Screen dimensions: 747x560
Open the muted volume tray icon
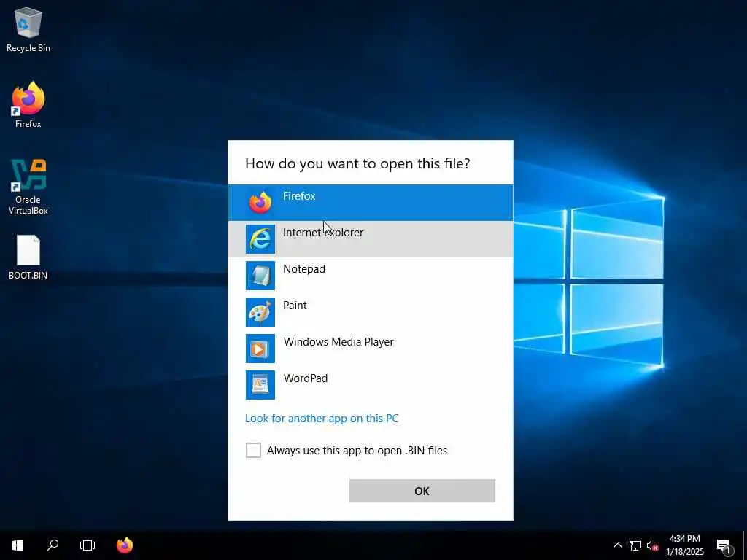(x=652, y=545)
